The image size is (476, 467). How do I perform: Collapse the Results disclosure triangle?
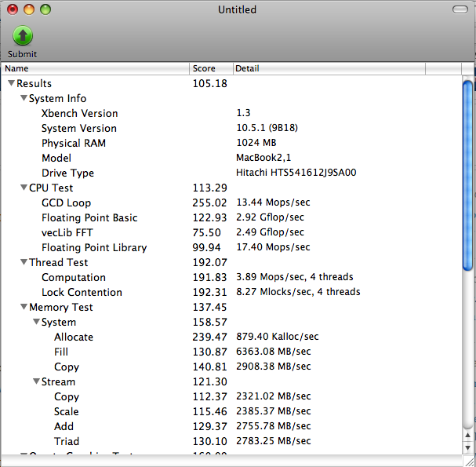[x=11, y=83]
